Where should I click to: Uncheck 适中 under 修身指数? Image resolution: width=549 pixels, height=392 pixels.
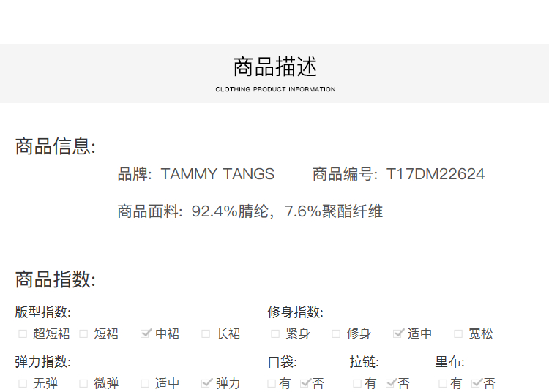pos(398,333)
